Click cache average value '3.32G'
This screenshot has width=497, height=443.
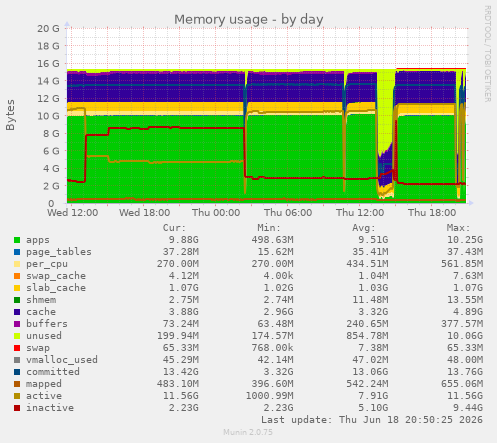pos(373,312)
